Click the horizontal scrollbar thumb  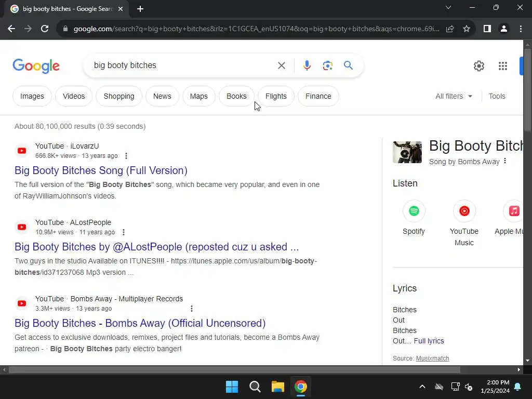click(x=234, y=369)
